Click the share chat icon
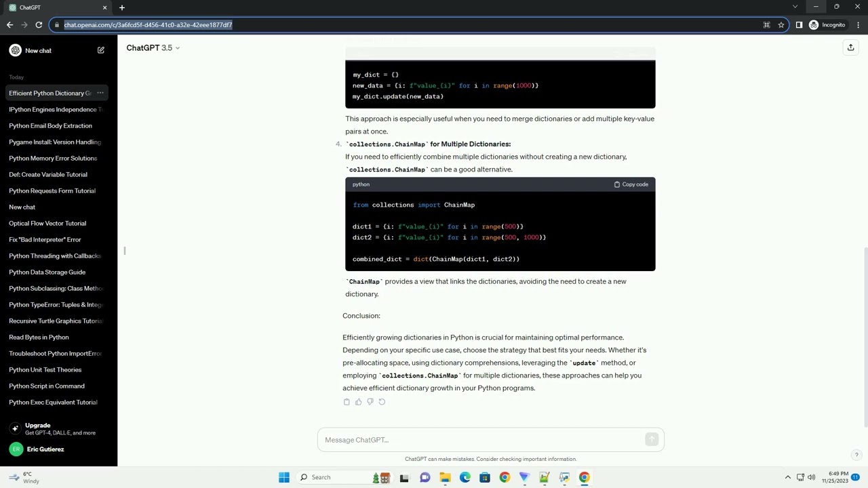The height and width of the screenshot is (488, 868). pos(850,47)
